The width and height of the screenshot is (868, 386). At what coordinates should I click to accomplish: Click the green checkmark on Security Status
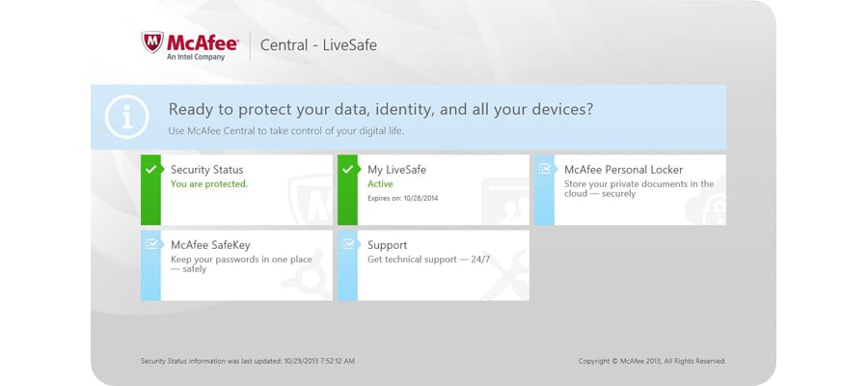click(149, 169)
